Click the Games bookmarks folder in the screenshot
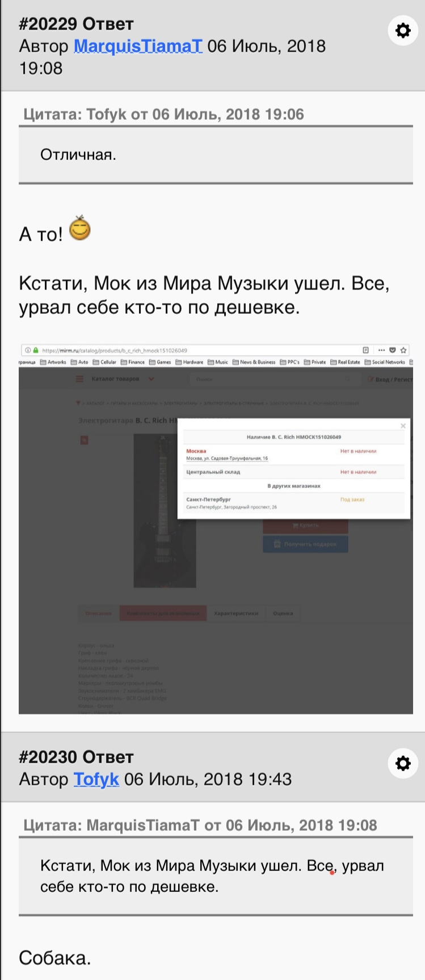425x980 pixels. click(x=160, y=362)
